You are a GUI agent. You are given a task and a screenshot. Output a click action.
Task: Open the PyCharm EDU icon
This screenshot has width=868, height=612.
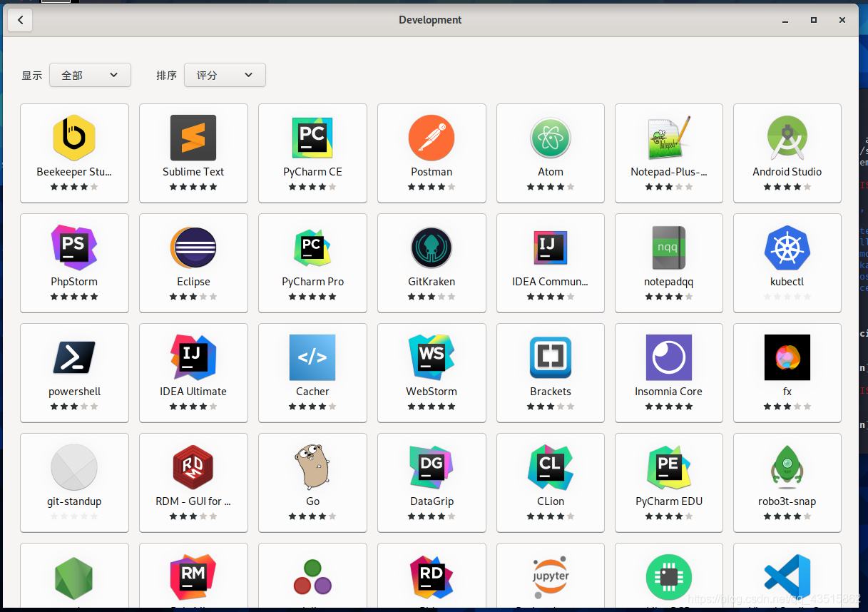669,467
